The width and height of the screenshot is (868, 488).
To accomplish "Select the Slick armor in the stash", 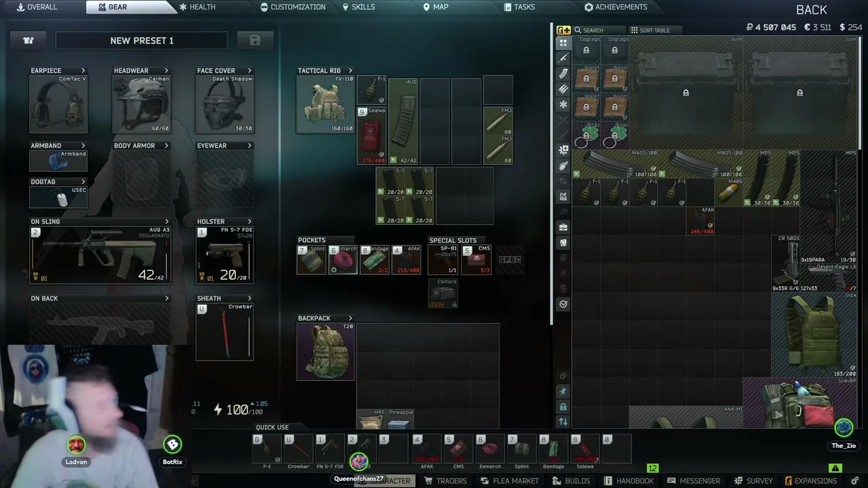I will point(814,334).
